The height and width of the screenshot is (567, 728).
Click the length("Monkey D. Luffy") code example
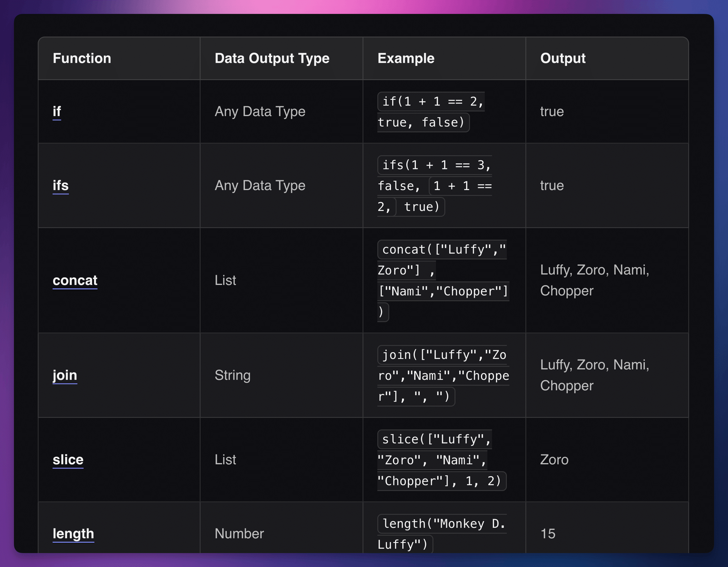(443, 524)
